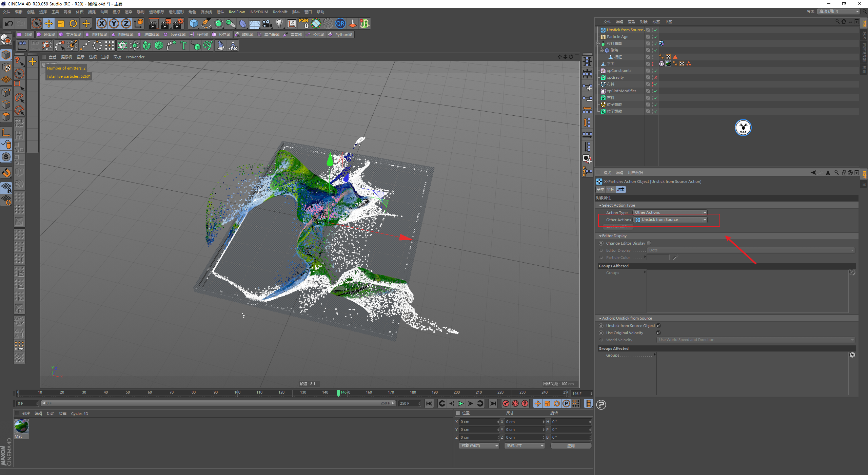Image resolution: width=868 pixels, height=475 pixels.
Task: Toggle the X-axis lock icon
Action: click(101, 23)
